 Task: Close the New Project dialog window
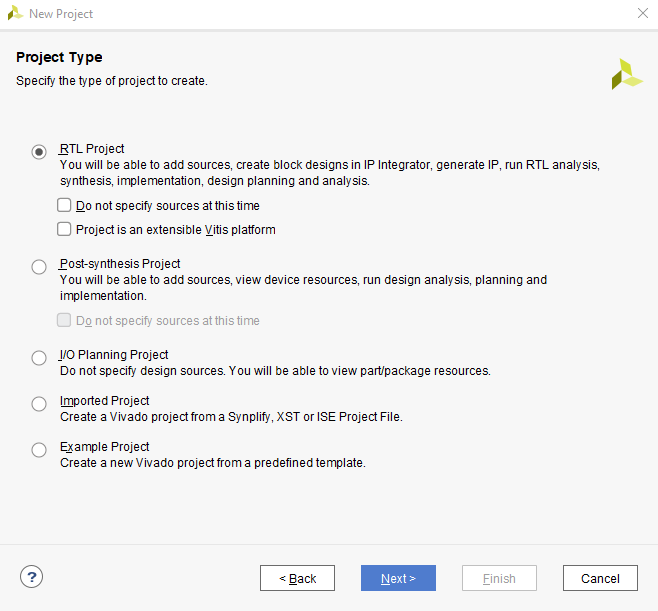pos(641,13)
